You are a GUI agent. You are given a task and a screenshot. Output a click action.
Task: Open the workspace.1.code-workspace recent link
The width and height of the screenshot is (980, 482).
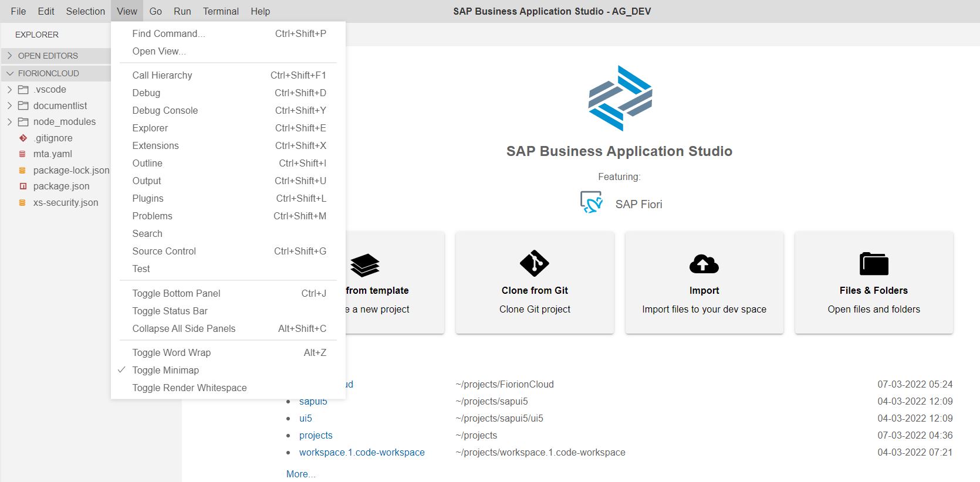tap(361, 452)
